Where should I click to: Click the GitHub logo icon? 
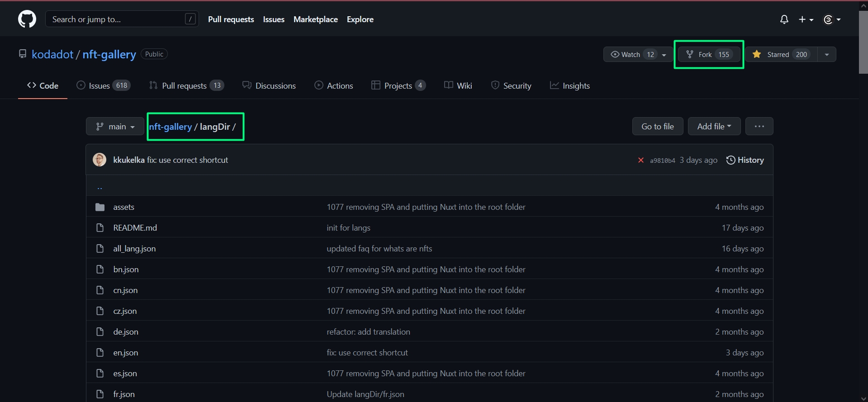[x=27, y=19]
